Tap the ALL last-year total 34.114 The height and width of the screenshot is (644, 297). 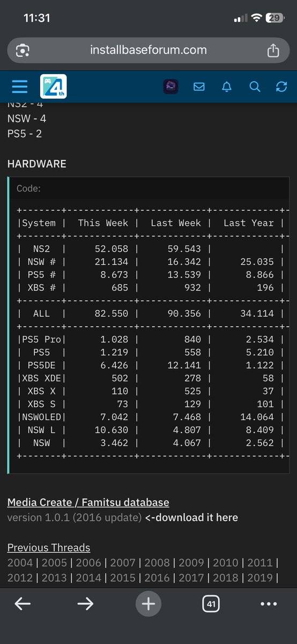257,313
